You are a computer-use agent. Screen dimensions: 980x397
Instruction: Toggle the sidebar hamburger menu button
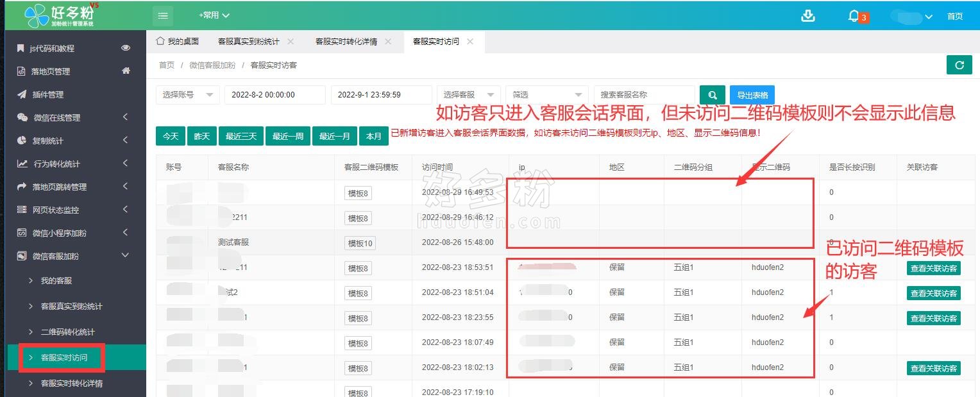(163, 15)
